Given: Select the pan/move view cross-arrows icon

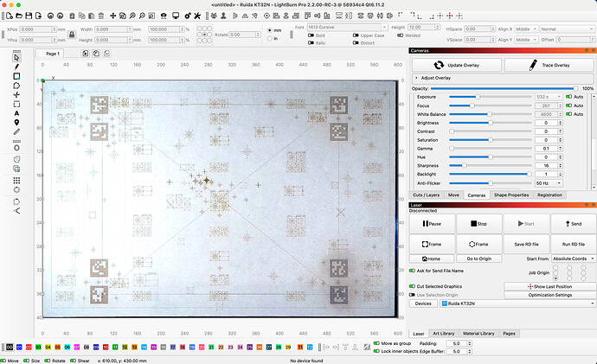Looking at the screenshot, I should pyautogui.click(x=112, y=16).
